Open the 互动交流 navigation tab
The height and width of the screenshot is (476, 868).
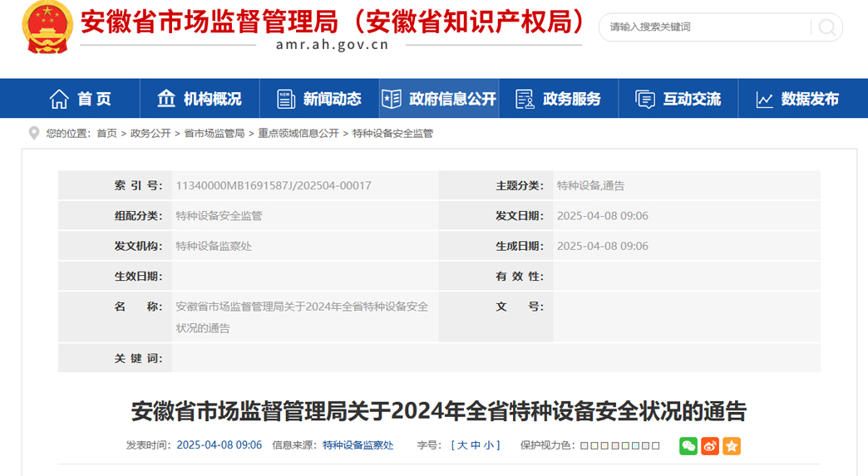678,99
